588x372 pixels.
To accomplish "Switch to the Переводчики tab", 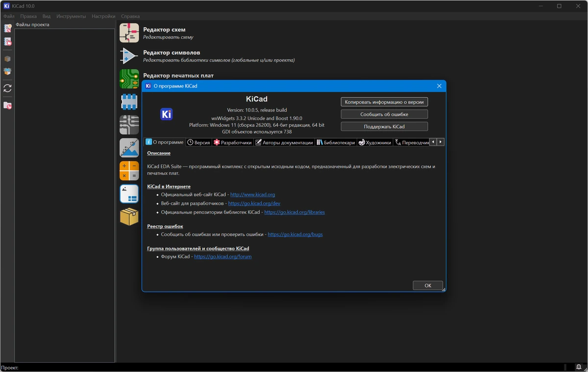I will point(412,142).
